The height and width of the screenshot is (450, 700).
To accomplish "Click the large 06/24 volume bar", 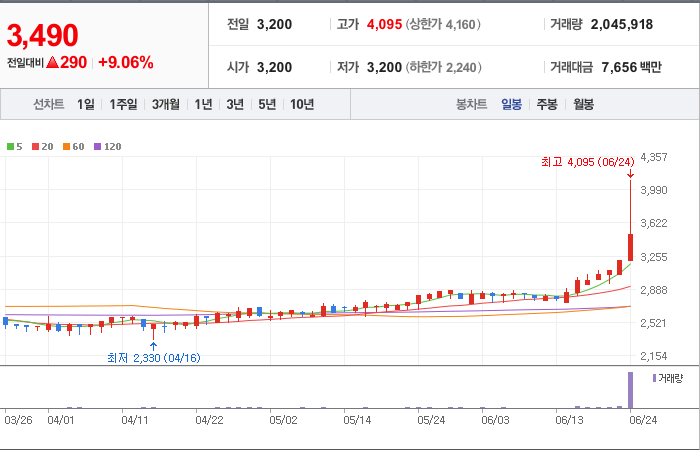I will pos(630,390).
